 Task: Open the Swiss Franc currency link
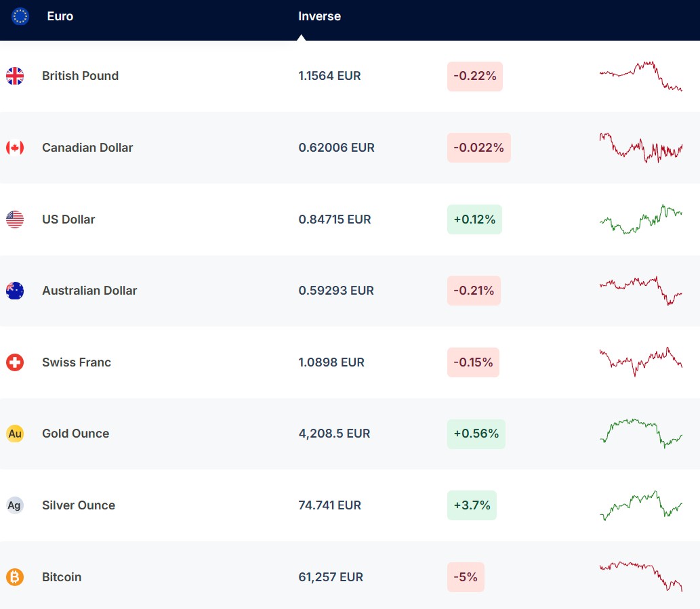pyautogui.click(x=77, y=362)
